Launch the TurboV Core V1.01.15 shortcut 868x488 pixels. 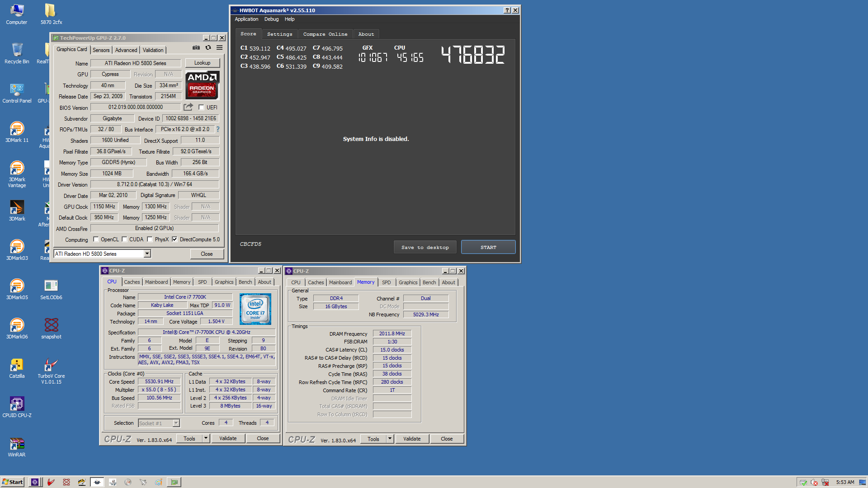(51, 371)
